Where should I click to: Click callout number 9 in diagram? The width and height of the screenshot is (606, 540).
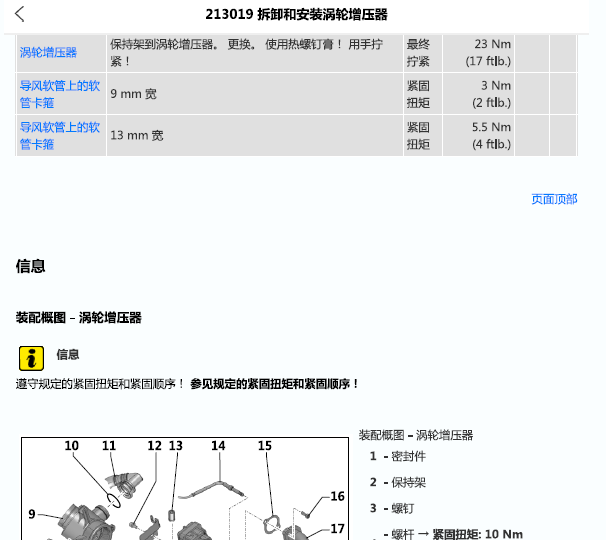32,514
